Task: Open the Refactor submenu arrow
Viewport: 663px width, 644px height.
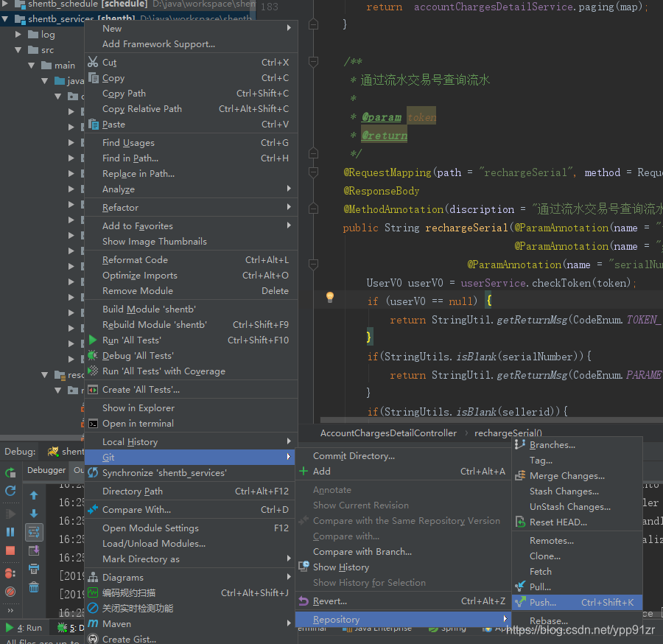Action: click(x=290, y=207)
